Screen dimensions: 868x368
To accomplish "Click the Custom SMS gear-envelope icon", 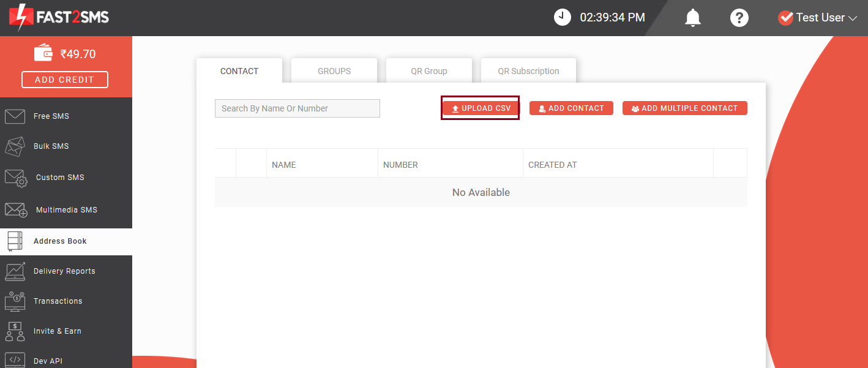I will coord(16,178).
